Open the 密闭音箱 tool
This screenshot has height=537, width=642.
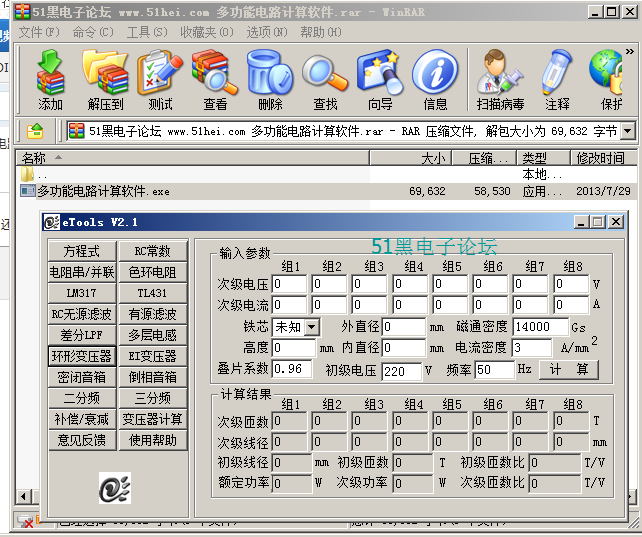pyautogui.click(x=82, y=377)
